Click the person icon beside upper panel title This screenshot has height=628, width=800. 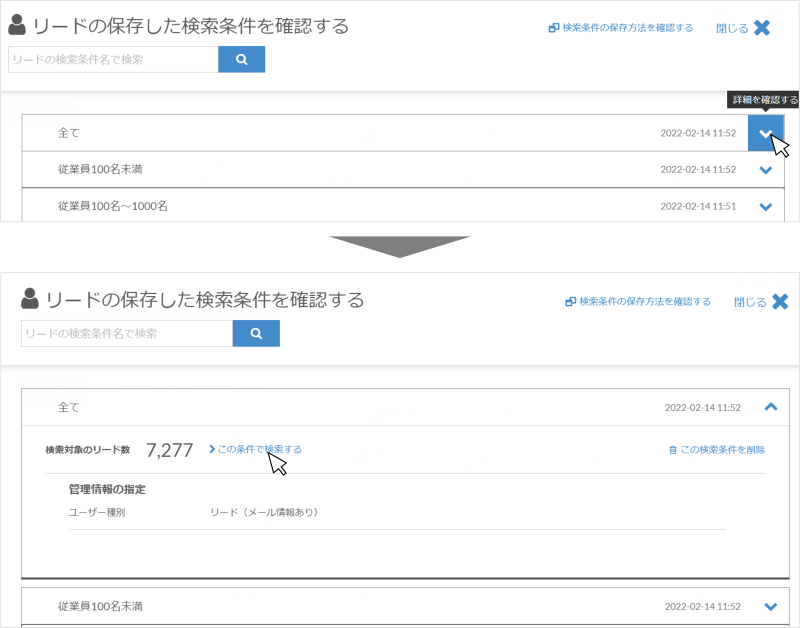tap(17, 25)
